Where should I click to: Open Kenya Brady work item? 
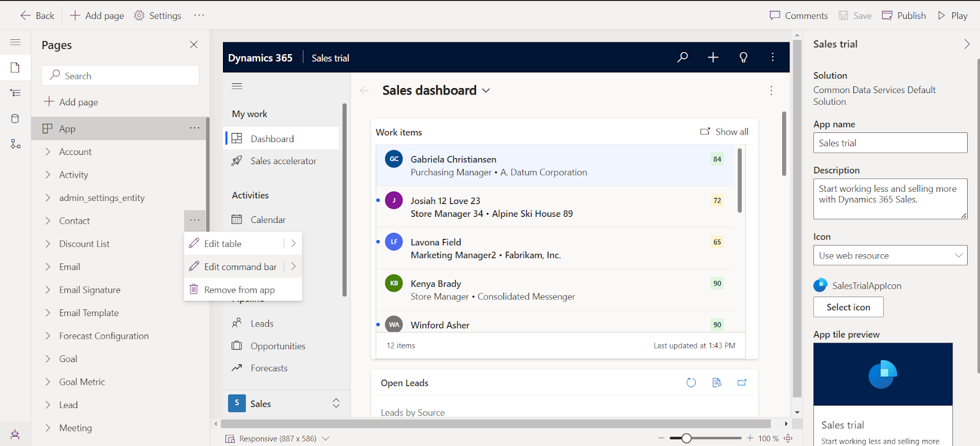pos(555,290)
